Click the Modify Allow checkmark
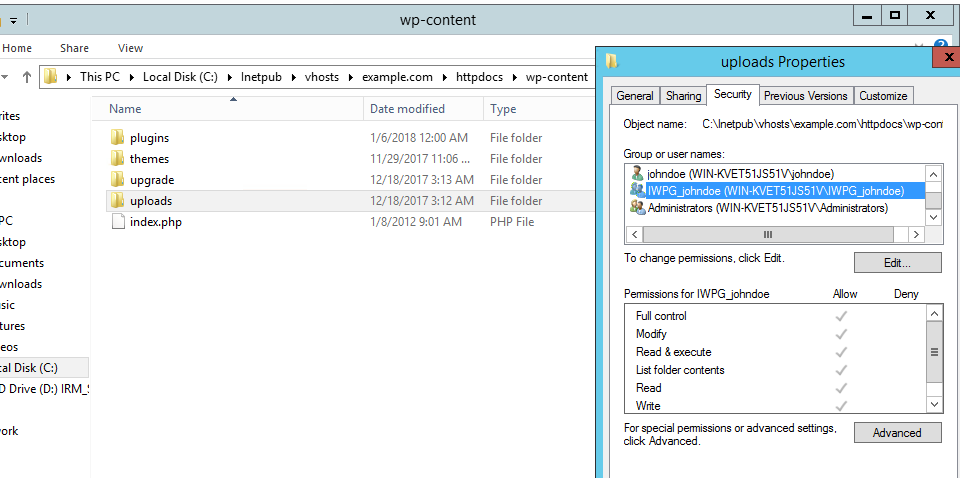 pos(841,334)
